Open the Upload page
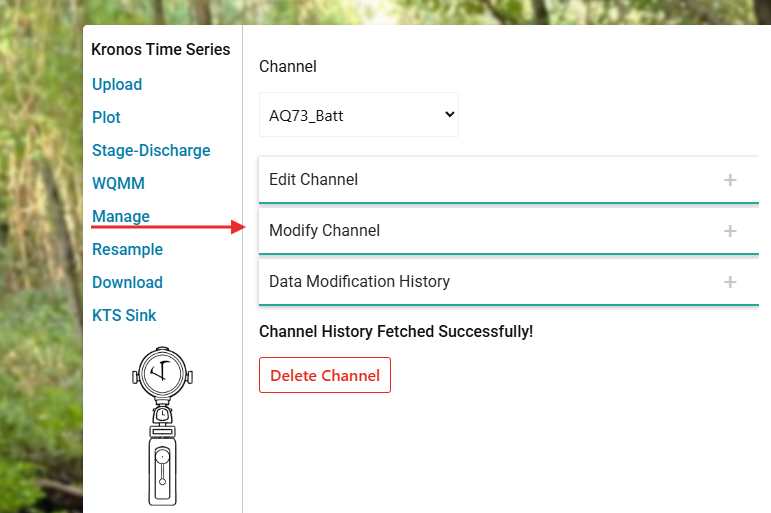Screen dimensions: 771x513 (x=117, y=85)
